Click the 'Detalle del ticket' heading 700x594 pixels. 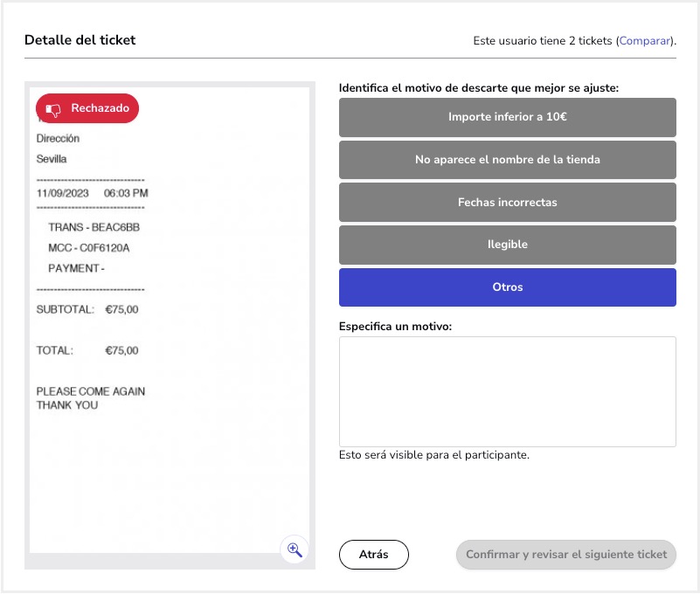click(80, 39)
